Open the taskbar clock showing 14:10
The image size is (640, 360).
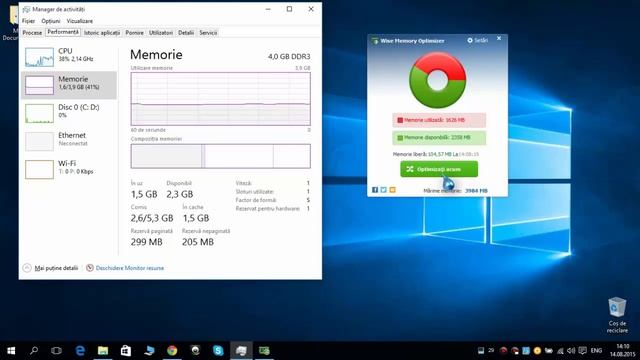(x=622, y=351)
